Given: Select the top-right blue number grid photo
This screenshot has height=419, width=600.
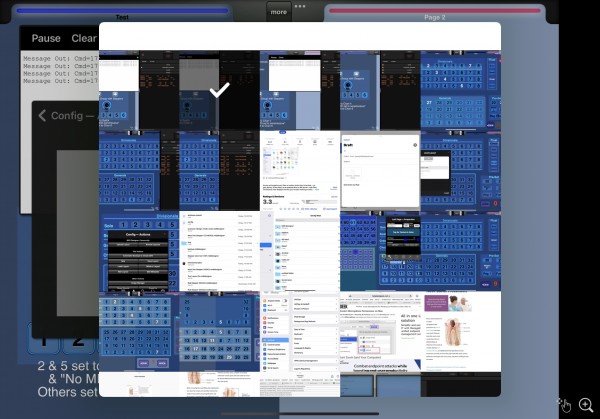Looking at the screenshot, I should [x=461, y=90].
